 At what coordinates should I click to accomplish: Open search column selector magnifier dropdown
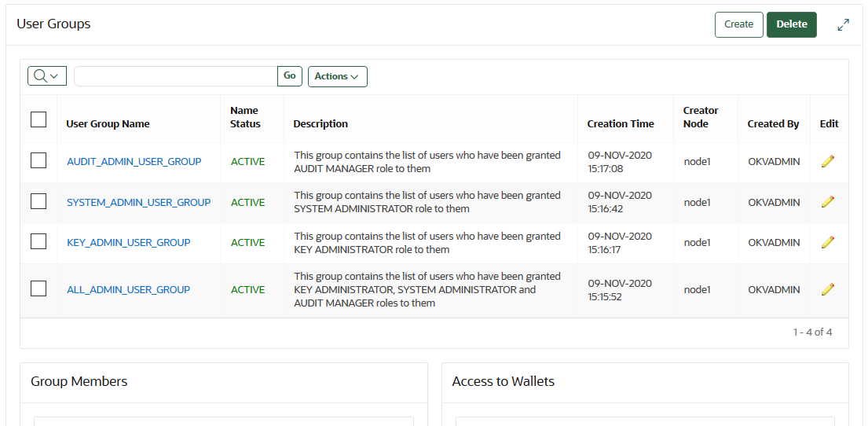(47, 76)
